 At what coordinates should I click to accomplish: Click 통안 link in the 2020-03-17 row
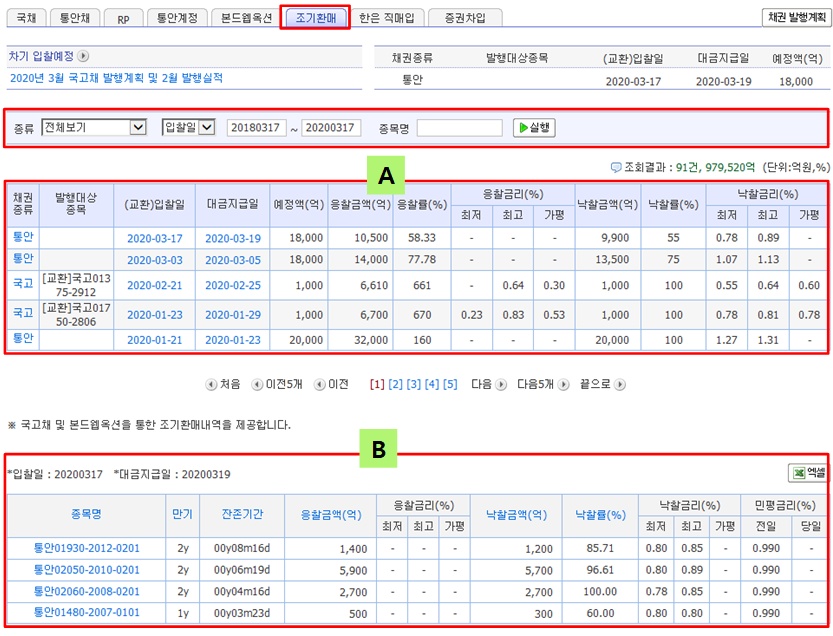click(23, 236)
